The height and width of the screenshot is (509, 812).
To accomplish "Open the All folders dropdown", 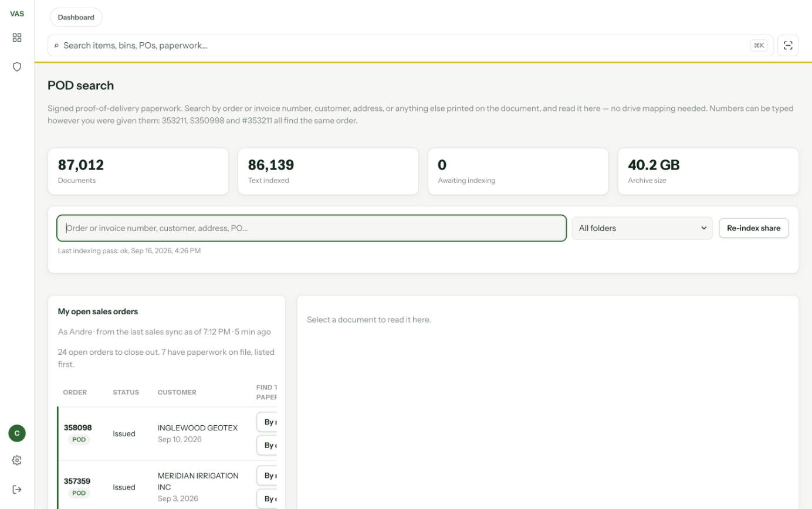I will [x=642, y=228].
